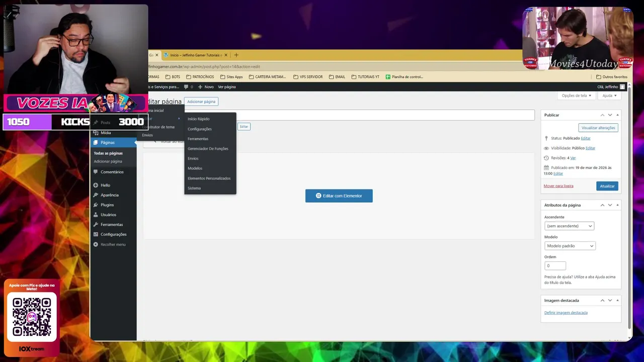Move Atributos da página box down

pos(610,205)
